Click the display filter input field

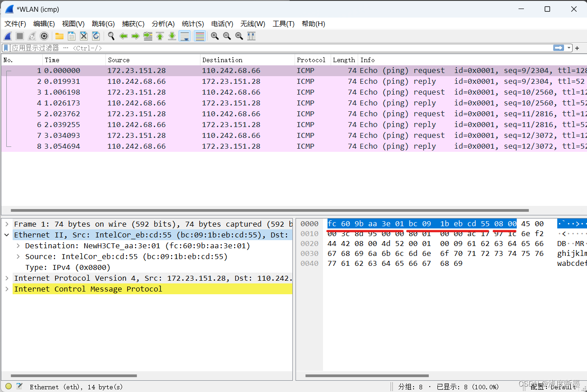[282, 48]
